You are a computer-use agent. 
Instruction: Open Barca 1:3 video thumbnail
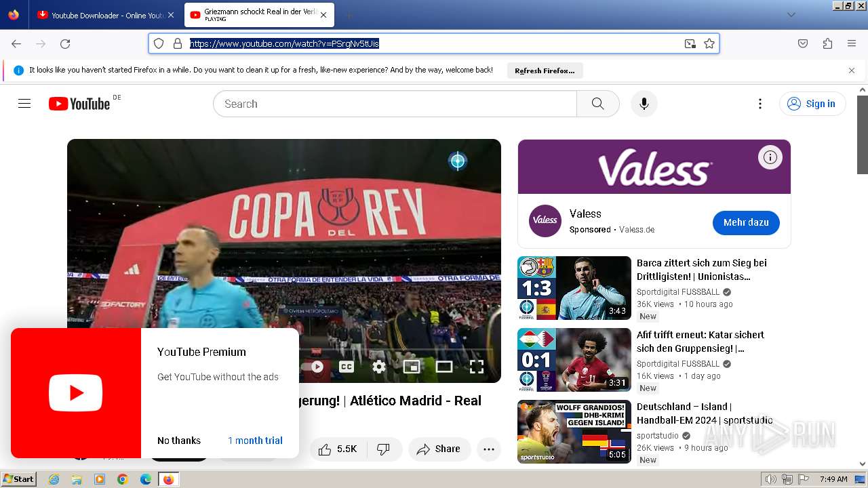(574, 288)
